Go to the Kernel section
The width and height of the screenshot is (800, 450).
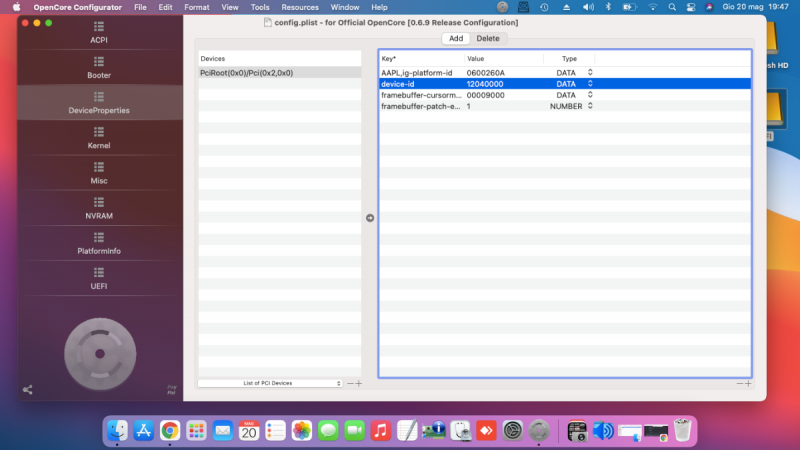[99, 138]
